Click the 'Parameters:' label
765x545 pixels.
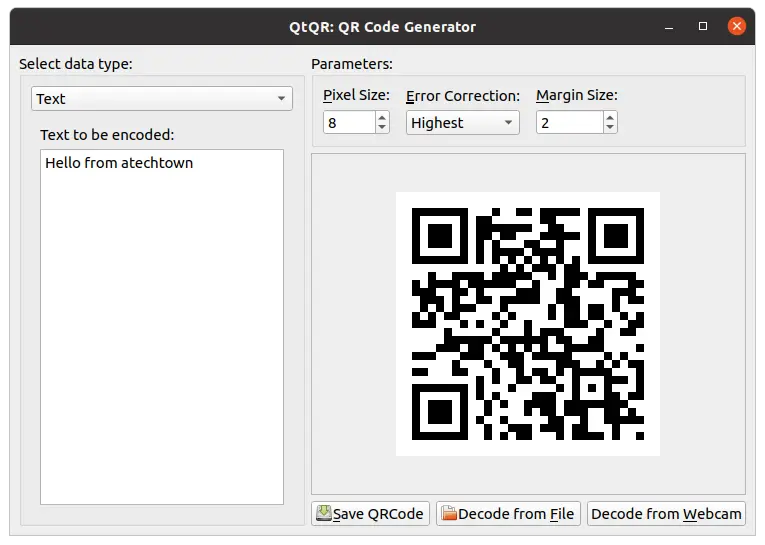352,64
